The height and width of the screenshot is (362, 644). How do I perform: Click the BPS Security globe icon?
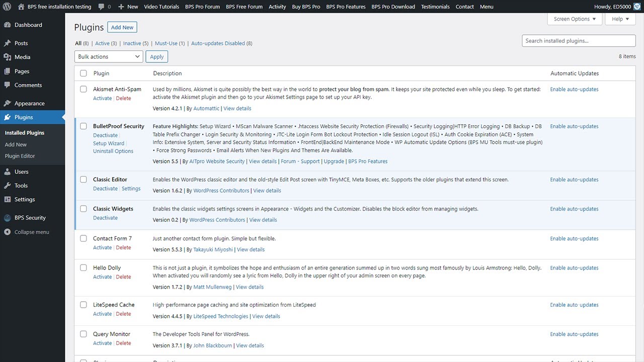(x=7, y=218)
